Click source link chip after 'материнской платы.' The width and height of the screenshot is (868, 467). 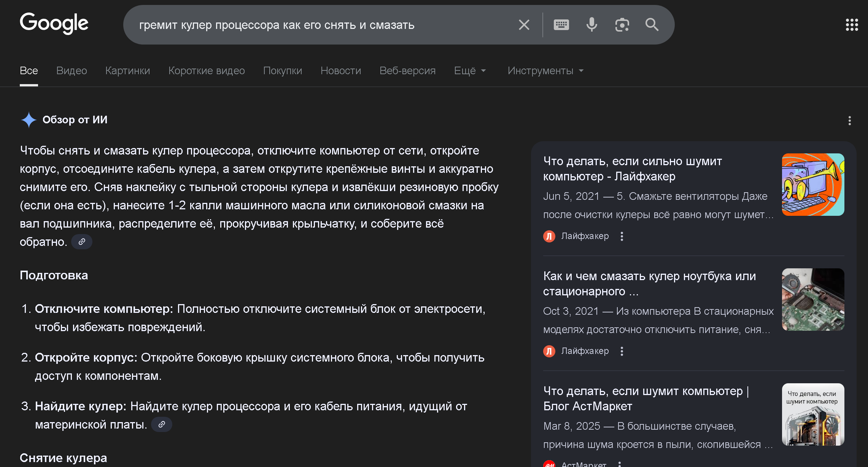tap(162, 424)
